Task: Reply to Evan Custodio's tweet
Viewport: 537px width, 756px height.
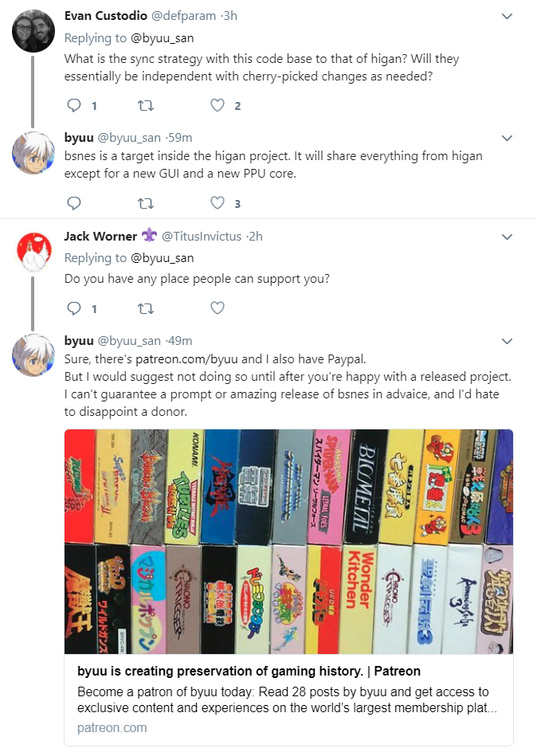Action: point(74,105)
